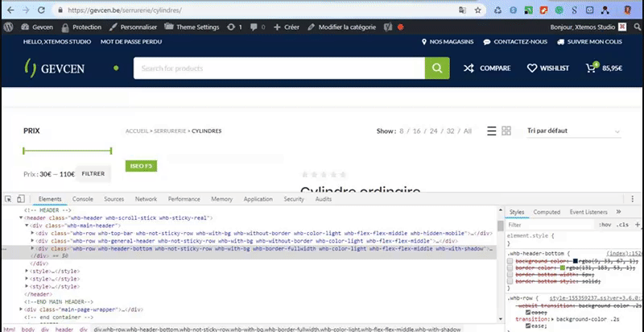644x332 pixels.
Task: Expand the transition shorthand property triangle
Action: point(553,319)
